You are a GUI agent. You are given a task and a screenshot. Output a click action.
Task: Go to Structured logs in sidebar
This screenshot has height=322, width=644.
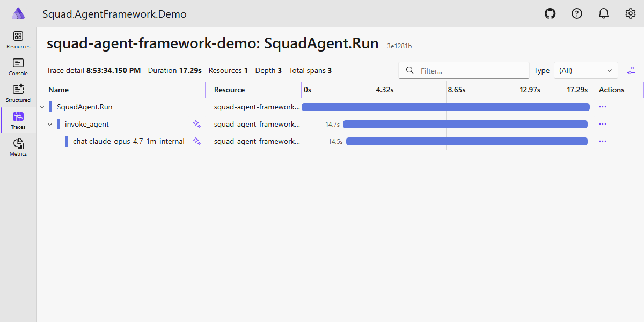point(18,94)
